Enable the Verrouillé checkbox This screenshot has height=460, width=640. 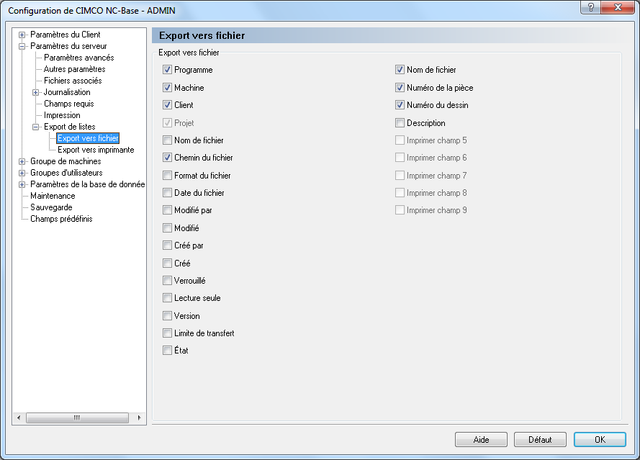tap(167, 280)
